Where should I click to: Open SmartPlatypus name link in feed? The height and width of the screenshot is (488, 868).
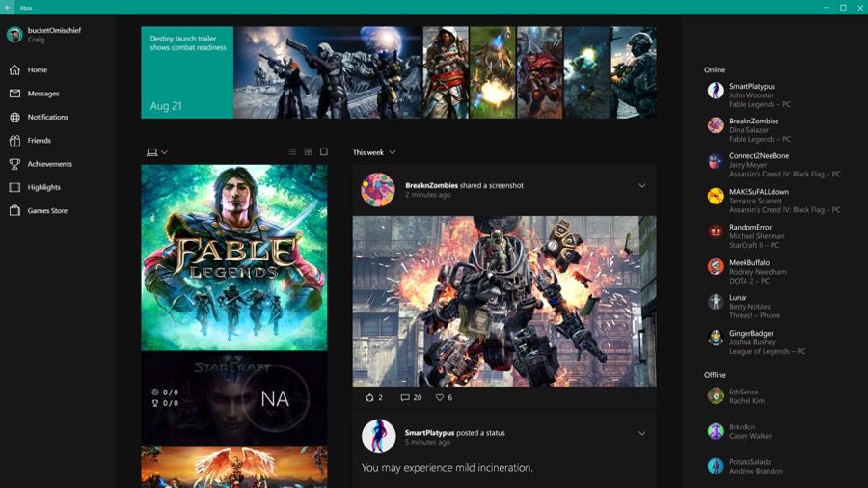coord(429,433)
